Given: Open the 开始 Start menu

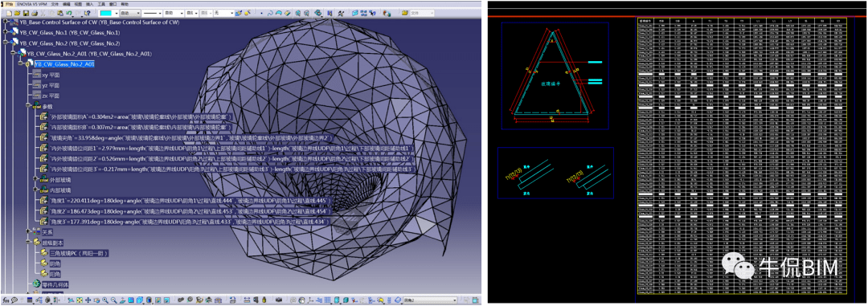Looking at the screenshot, I should (x=9, y=4).
